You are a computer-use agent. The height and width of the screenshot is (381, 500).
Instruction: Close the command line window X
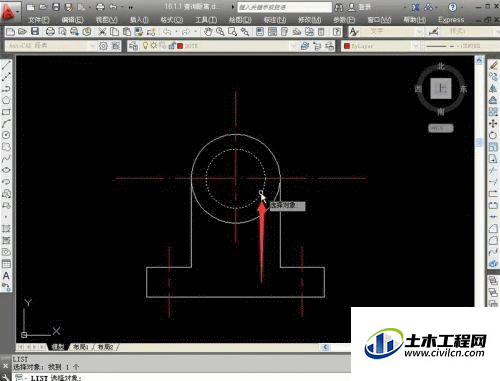coord(5,366)
